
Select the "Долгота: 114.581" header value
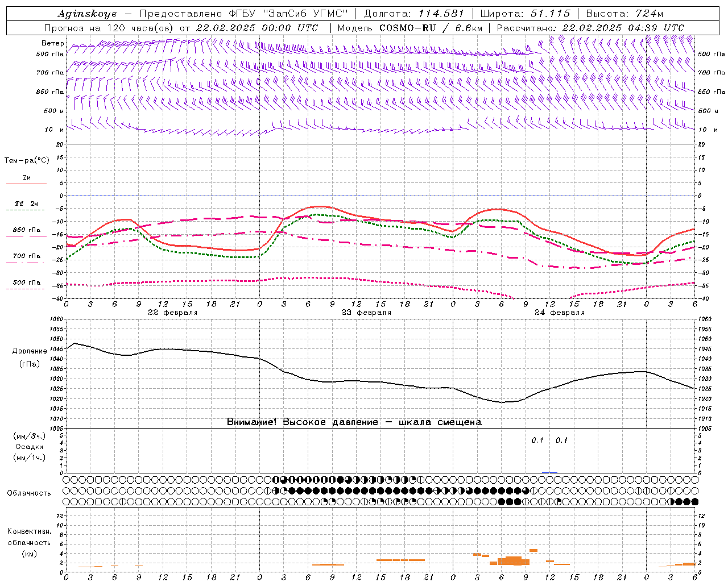click(414, 14)
